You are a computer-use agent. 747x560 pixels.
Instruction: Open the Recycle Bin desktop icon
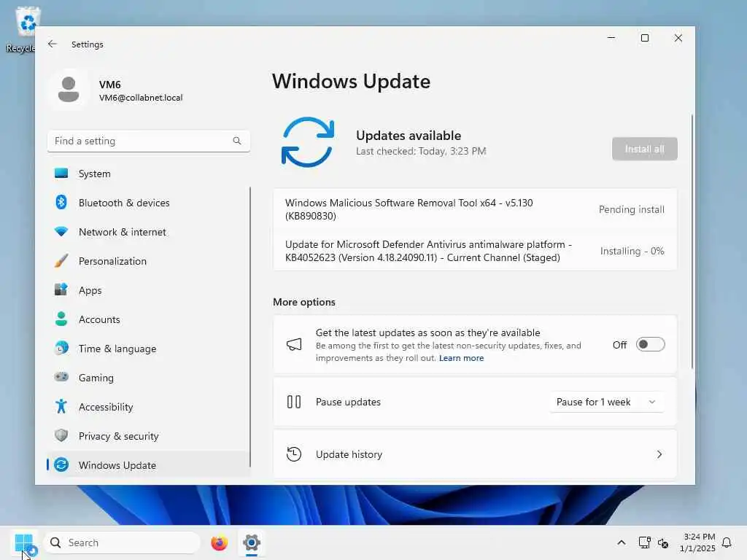click(25, 29)
